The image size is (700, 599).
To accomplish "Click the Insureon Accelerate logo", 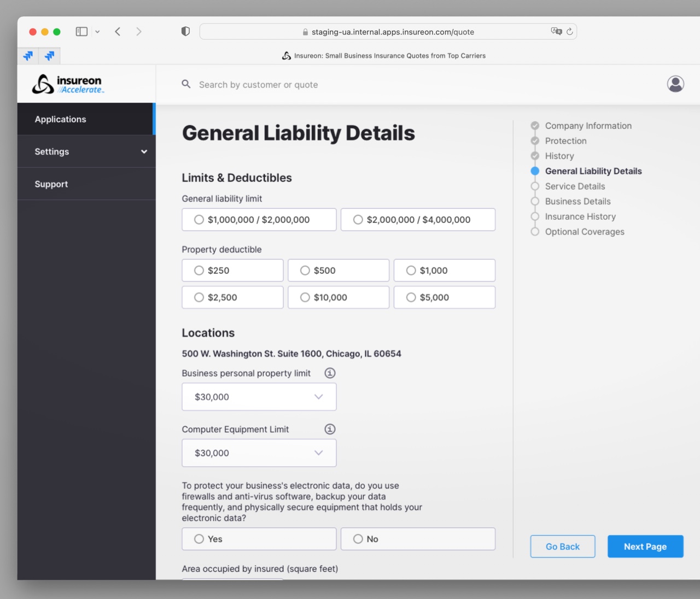I will point(68,84).
